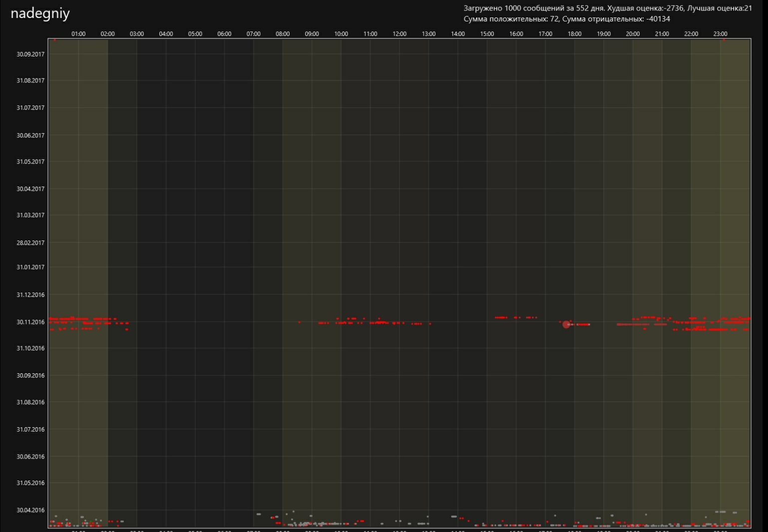The width and height of the screenshot is (768, 532).
Task: Click the nadegniy username title
Action: coord(40,13)
